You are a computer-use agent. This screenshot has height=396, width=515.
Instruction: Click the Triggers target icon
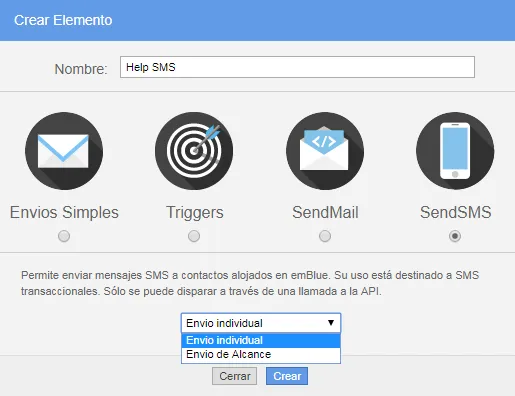click(x=194, y=151)
